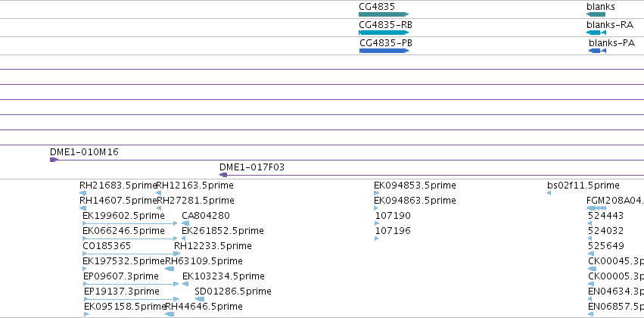644x318 pixels.
Task: Select the EK199602.5prime spliced feature line
Action: tap(130, 223)
